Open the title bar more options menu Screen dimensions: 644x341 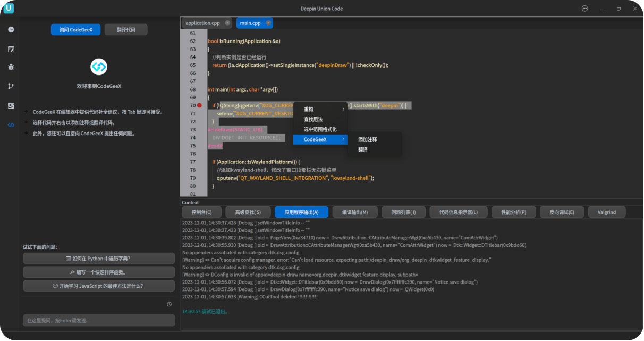(585, 9)
